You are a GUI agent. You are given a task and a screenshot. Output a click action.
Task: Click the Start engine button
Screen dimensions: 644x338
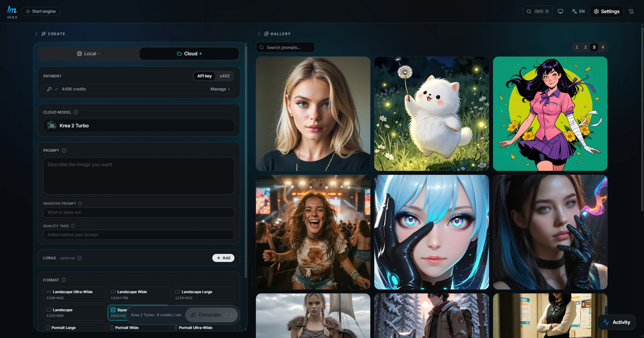click(x=41, y=11)
